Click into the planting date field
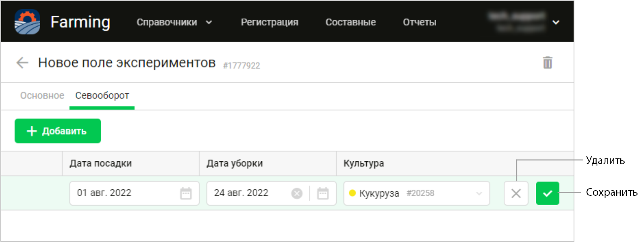The height and width of the screenshot is (242, 644). (x=134, y=193)
